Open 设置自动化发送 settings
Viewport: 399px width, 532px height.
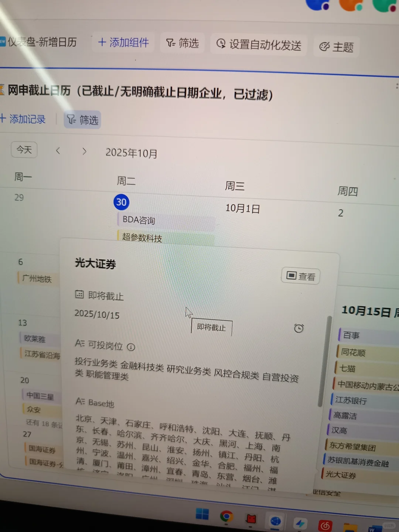(259, 45)
